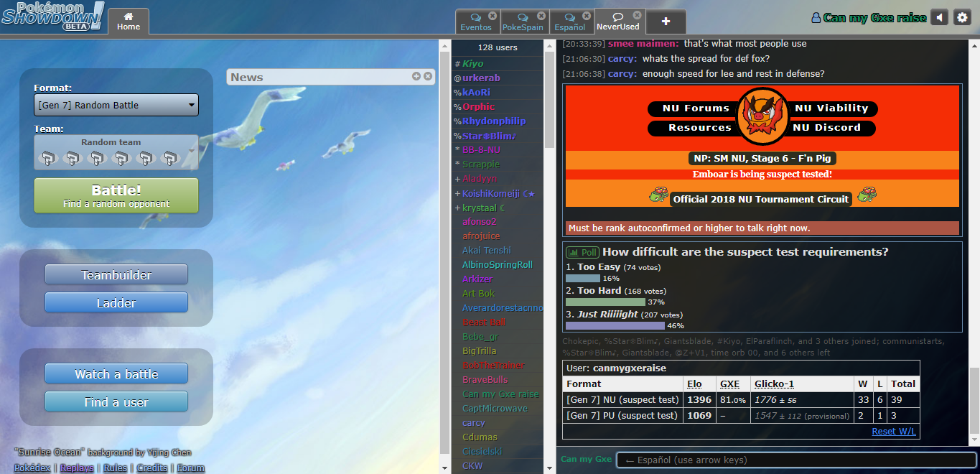The height and width of the screenshot is (474, 980).
Task: Click the profile icon beside Can my Gxe raise
Action: [x=816, y=18]
